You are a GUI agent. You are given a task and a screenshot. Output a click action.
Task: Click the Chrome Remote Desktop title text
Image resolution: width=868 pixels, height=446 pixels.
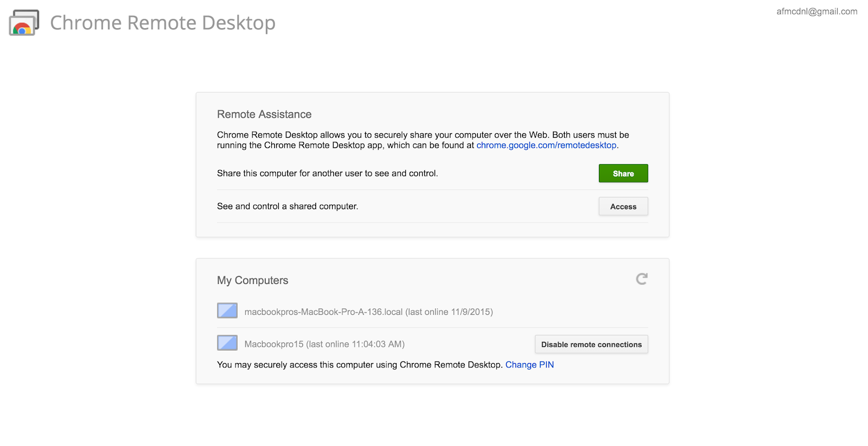(163, 23)
